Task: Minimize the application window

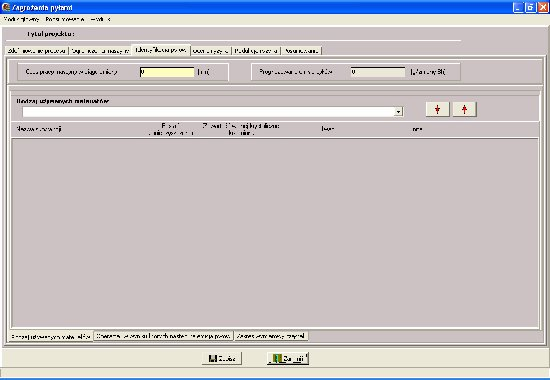Action: pos(518,7)
